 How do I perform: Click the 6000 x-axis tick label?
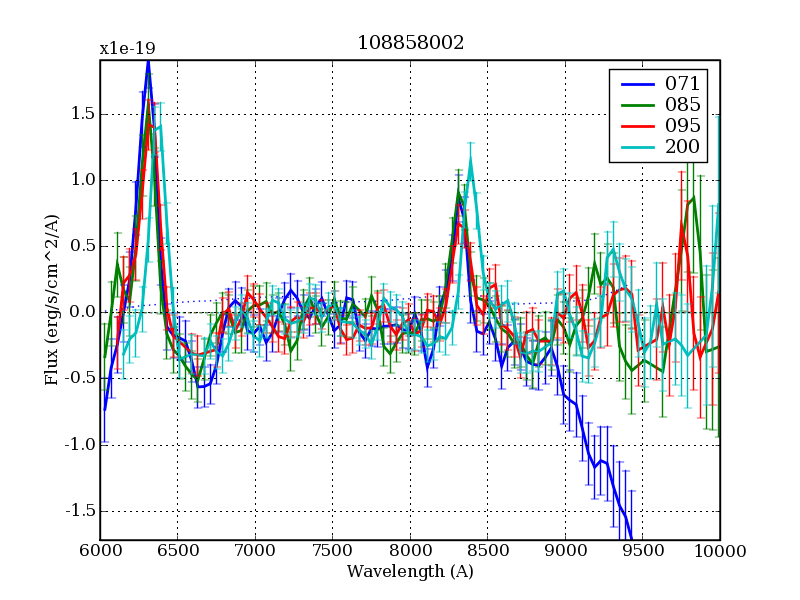(x=100, y=551)
